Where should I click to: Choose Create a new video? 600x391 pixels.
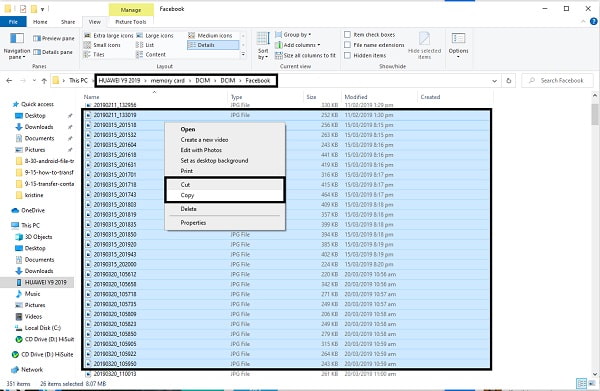tap(225, 140)
